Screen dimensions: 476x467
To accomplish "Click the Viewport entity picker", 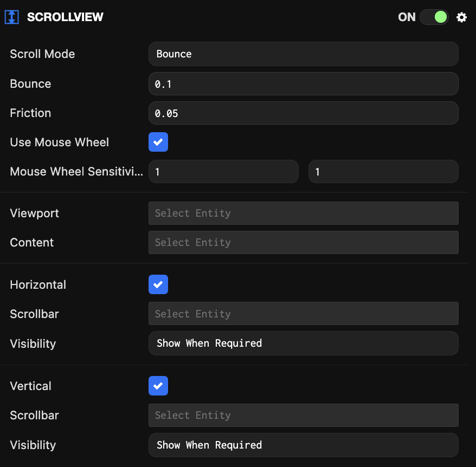I will (x=303, y=213).
